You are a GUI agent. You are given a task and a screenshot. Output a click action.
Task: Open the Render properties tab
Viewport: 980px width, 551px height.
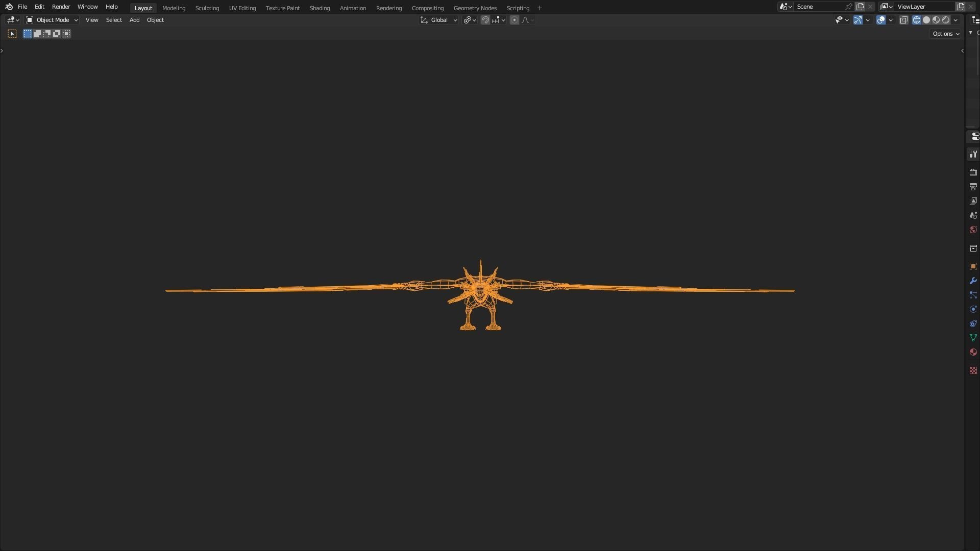[x=973, y=172]
